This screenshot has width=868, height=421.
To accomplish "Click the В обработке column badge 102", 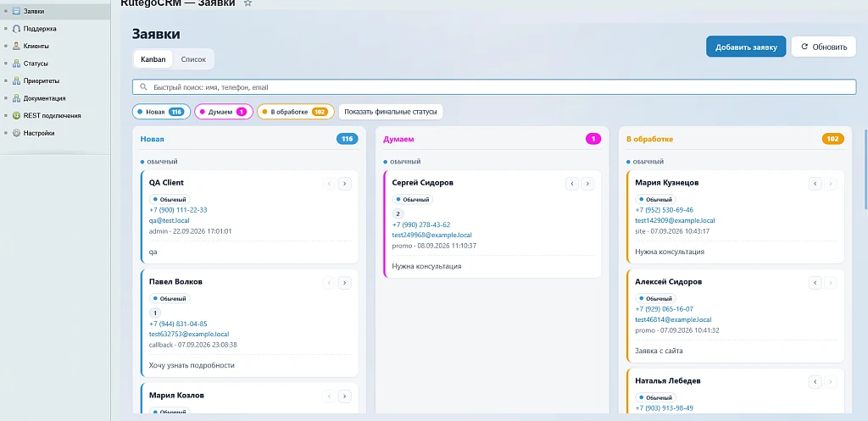I will [x=833, y=139].
